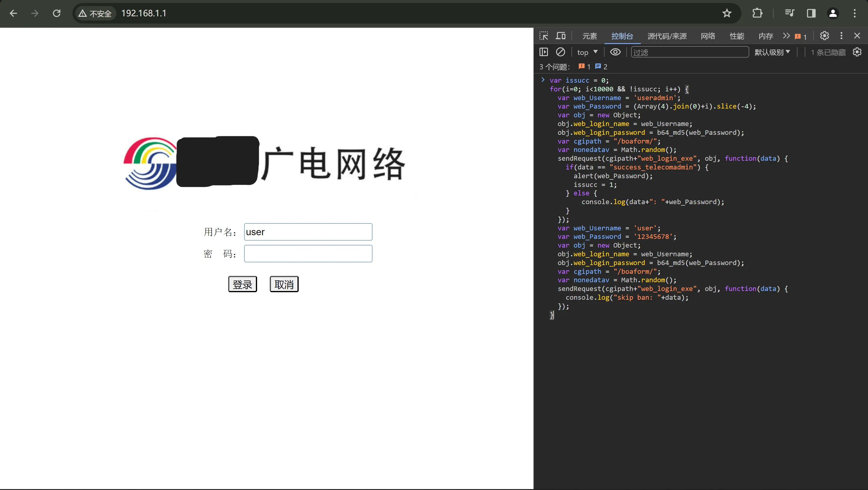Expand the top context dropdown
The width and height of the screenshot is (868, 490).
(x=587, y=52)
